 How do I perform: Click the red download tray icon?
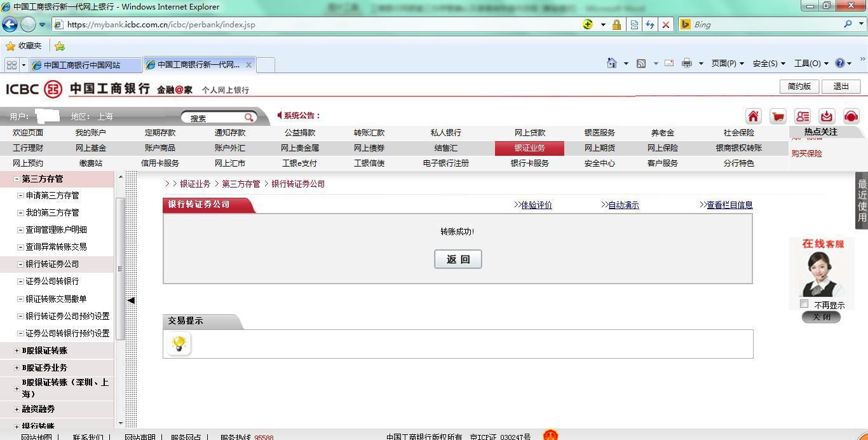pos(827,116)
